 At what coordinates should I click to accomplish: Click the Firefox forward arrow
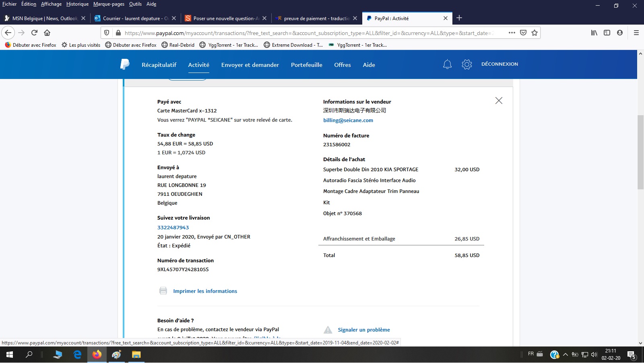(22, 33)
